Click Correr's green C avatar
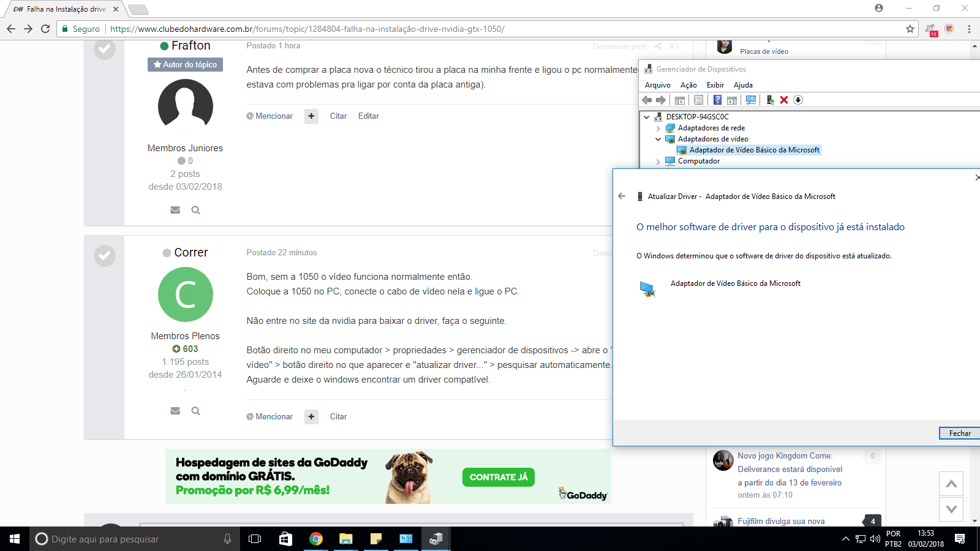 (x=185, y=294)
